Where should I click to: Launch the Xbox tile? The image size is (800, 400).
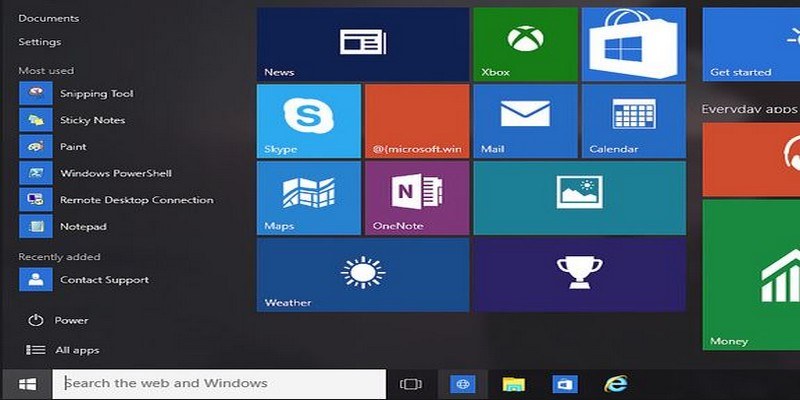525,44
